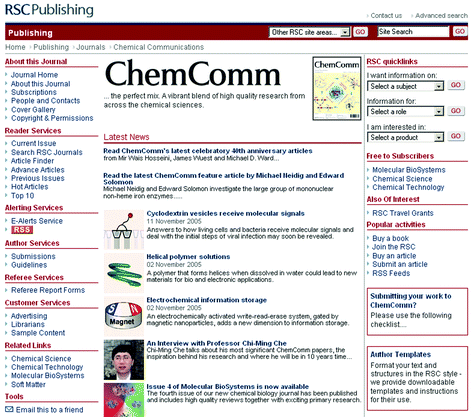This screenshot has width=472, height=417.
Task: Open the About this Journal sidebar link
Action: 41,84
